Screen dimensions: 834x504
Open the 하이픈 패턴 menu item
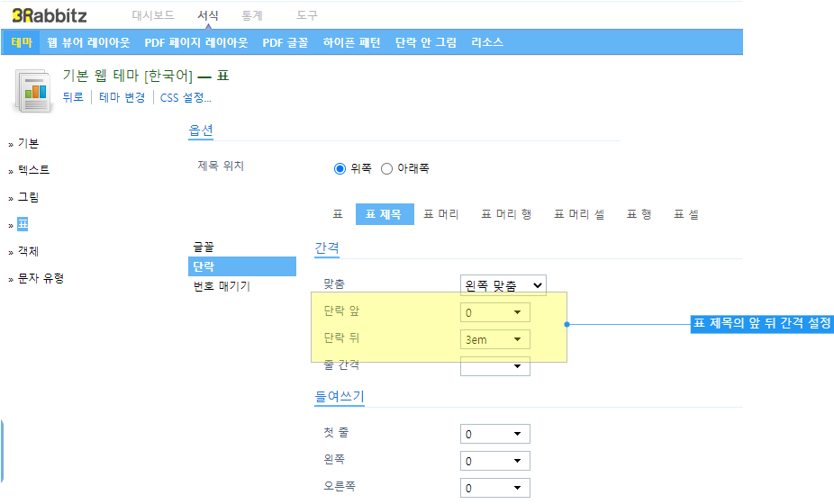[351, 42]
